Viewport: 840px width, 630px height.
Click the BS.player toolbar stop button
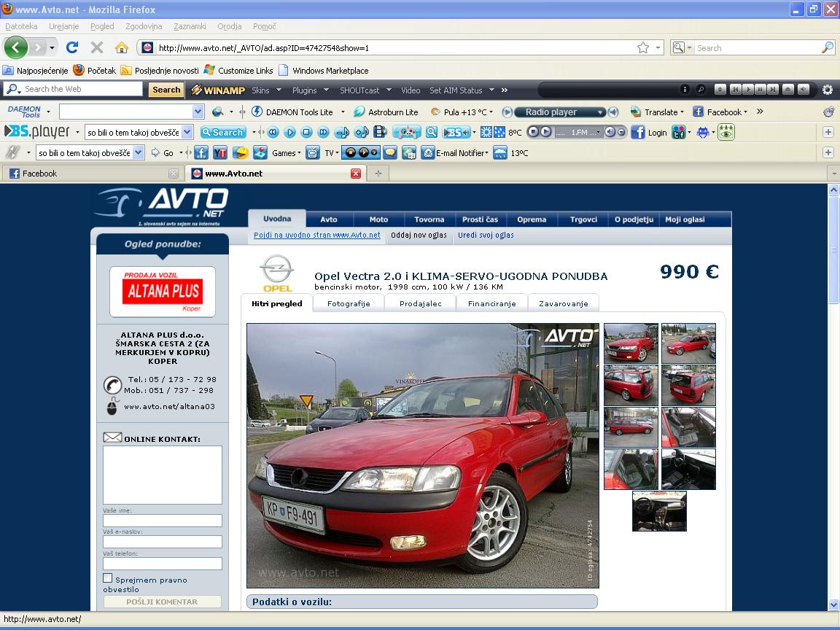coord(306,132)
